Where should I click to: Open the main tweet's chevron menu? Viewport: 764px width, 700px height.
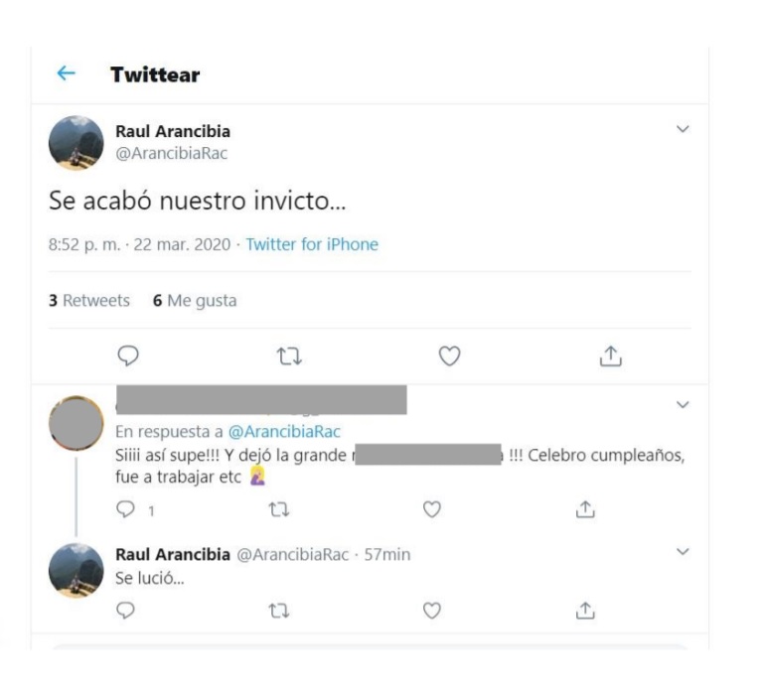(x=682, y=129)
